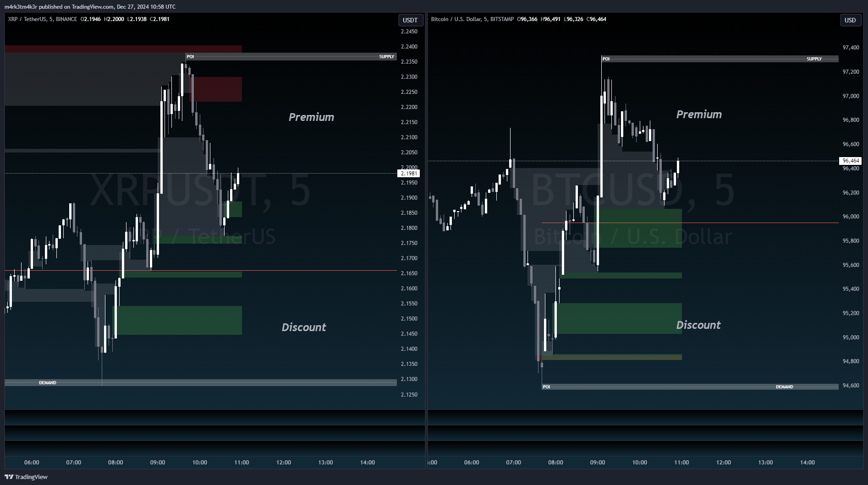Click the 2.1650 price axis label
Screen dimensions: 868x485
(x=409, y=273)
